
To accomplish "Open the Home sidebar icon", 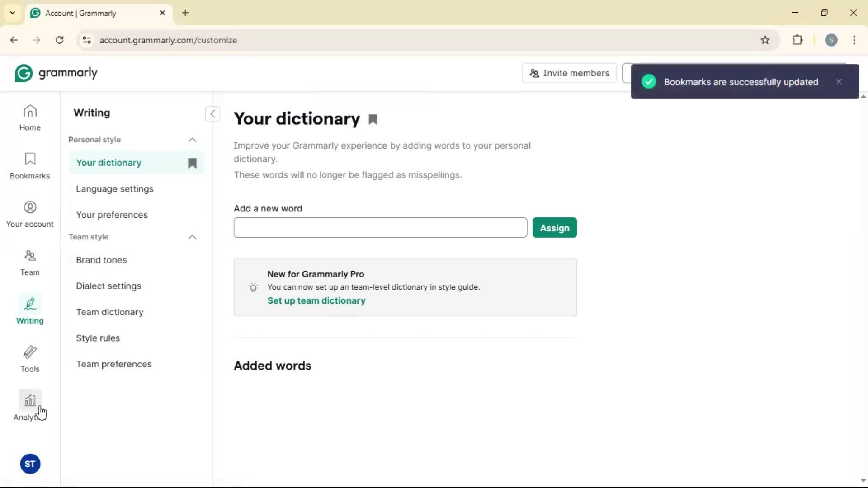I will (x=30, y=117).
